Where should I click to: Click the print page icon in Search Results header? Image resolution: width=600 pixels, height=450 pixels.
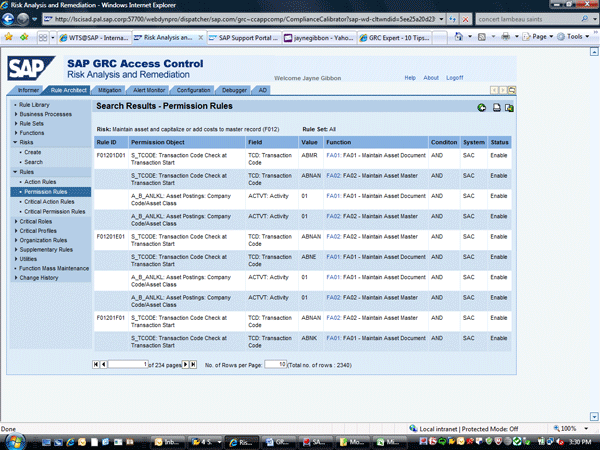[x=496, y=108]
